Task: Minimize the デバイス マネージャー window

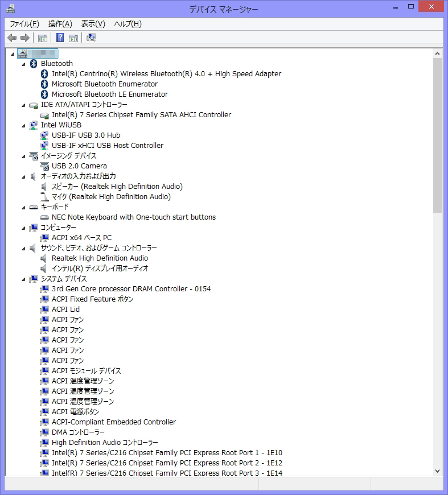Action: [395, 7]
